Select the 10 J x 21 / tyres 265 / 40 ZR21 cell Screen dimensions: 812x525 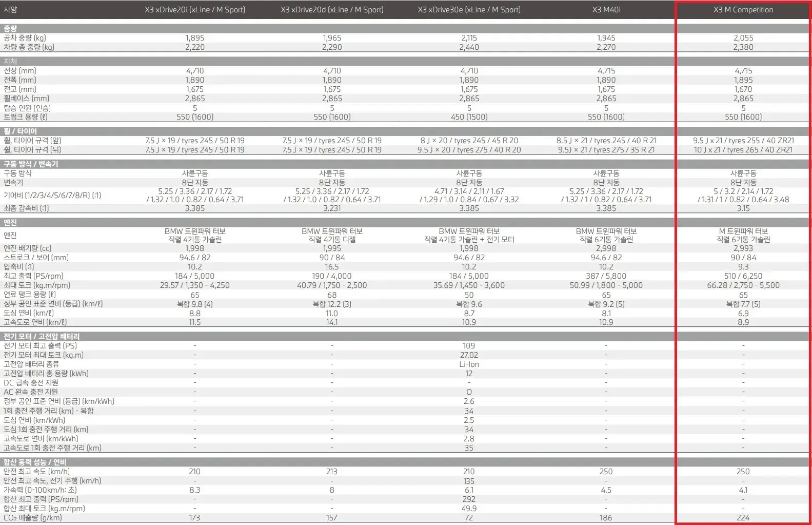click(743, 150)
